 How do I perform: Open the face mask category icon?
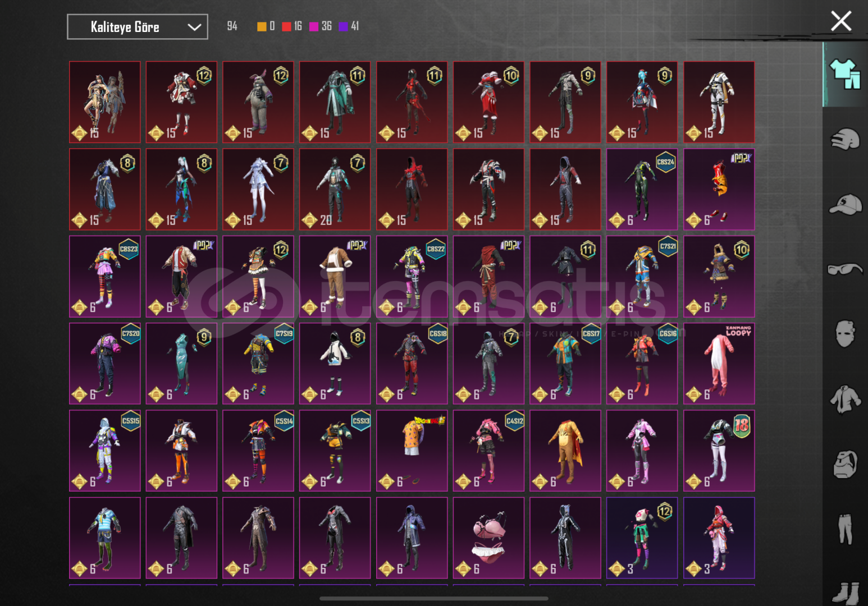pyautogui.click(x=845, y=334)
